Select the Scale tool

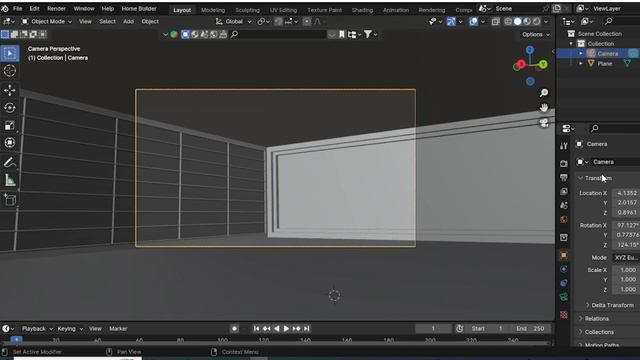coord(10,125)
